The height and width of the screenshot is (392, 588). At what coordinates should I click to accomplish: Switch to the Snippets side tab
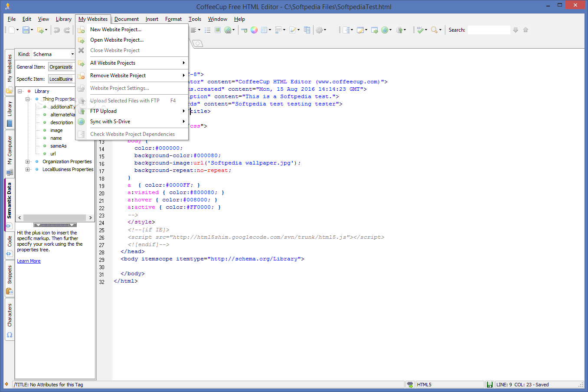[x=10, y=279]
